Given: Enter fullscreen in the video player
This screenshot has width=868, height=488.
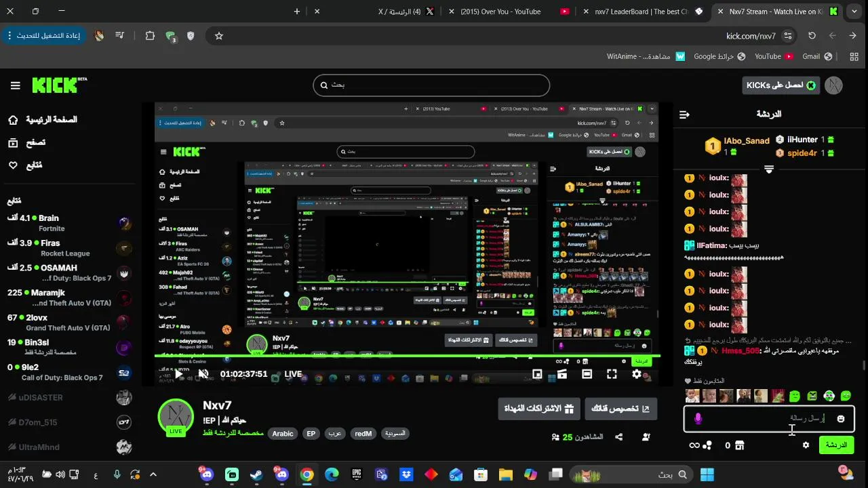Looking at the screenshot, I should 612,374.
